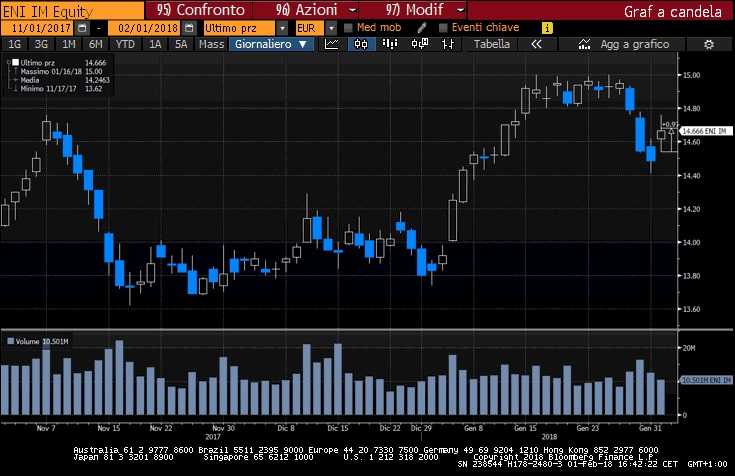Click the 20M volume axis label

[689, 348]
